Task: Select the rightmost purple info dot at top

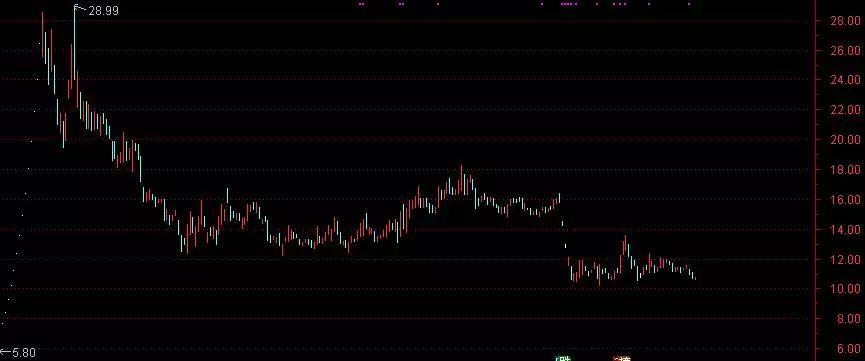Action: click(x=688, y=4)
